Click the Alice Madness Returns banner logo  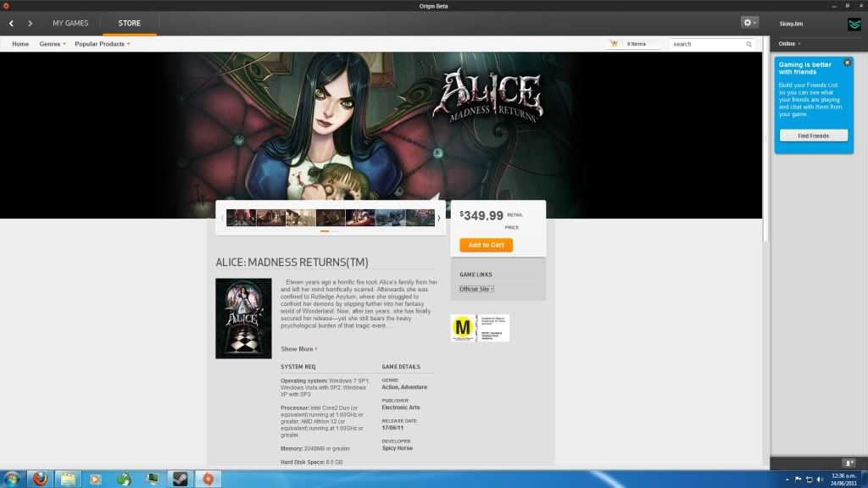click(489, 95)
